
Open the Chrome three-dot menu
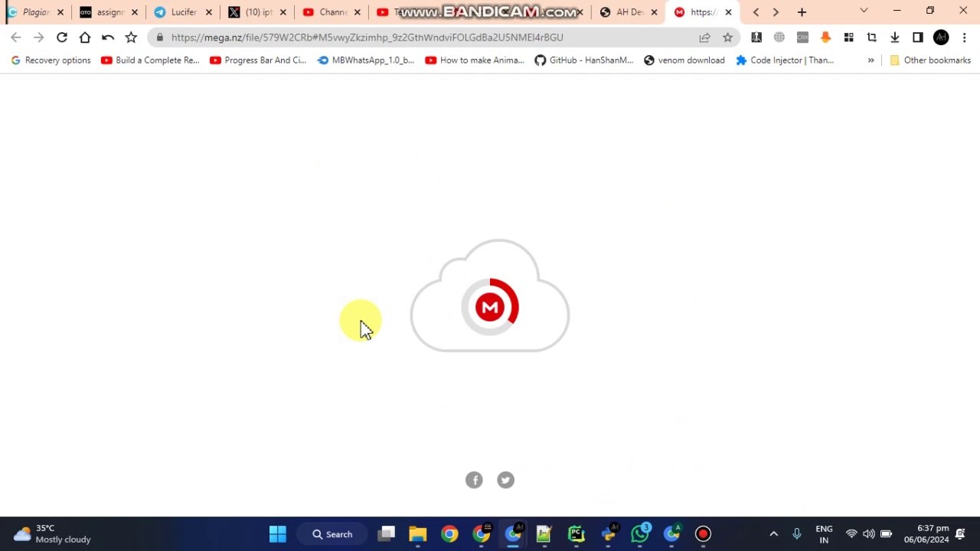click(964, 37)
